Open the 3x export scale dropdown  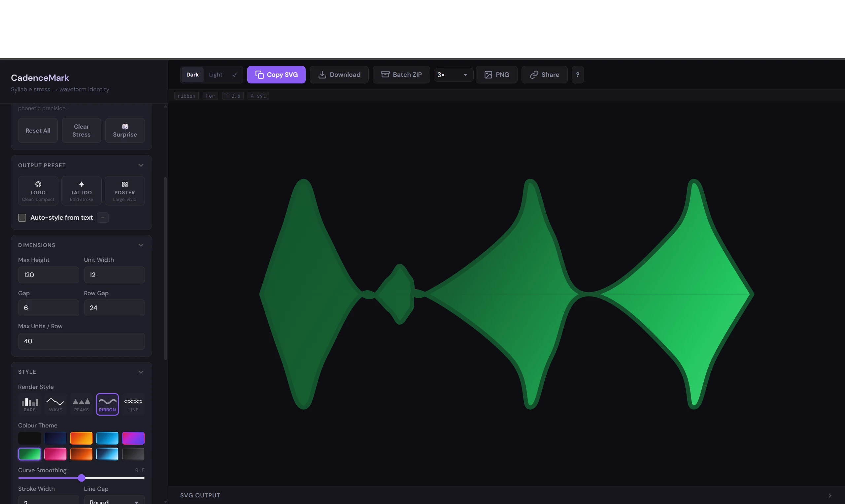click(x=453, y=74)
